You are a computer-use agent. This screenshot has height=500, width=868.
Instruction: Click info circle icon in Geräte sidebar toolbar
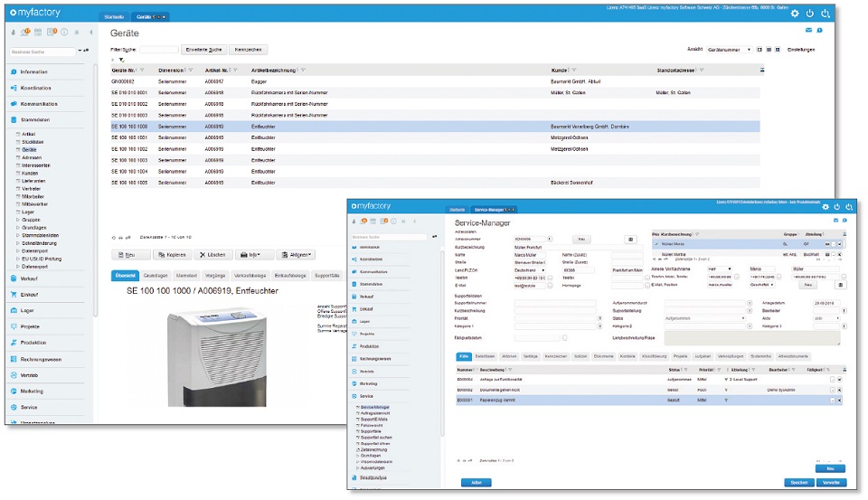[64, 33]
